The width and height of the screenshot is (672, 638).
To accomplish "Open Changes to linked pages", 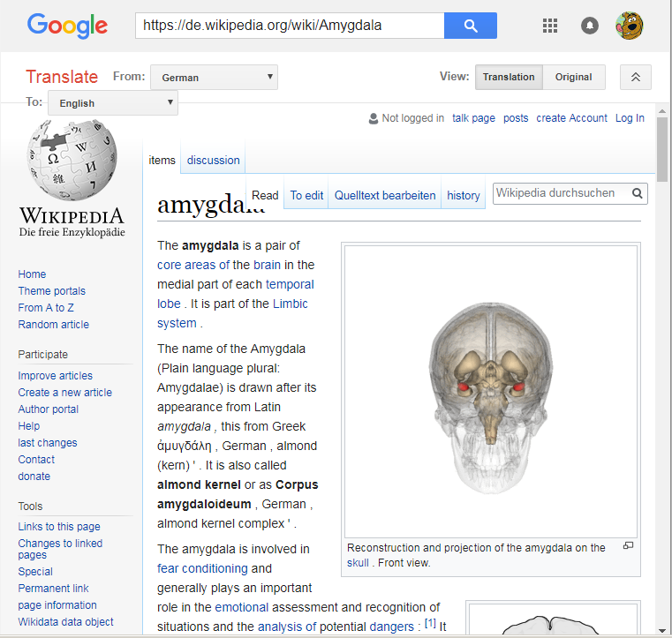I will (x=60, y=549).
